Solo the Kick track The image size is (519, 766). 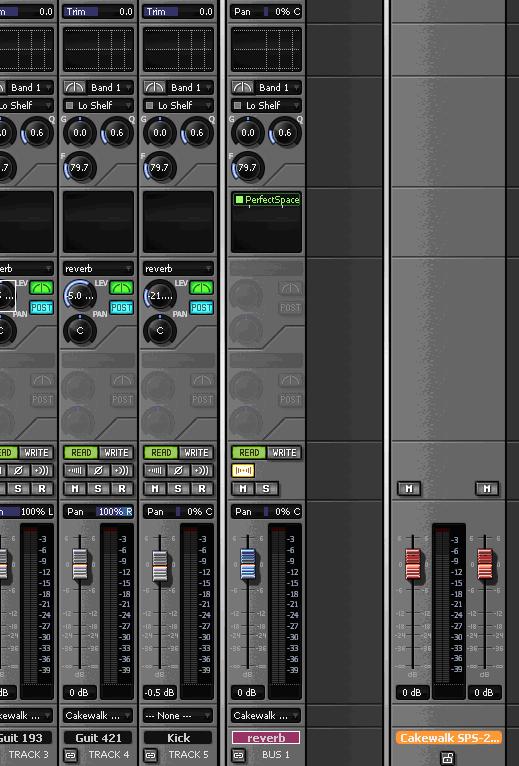178,489
